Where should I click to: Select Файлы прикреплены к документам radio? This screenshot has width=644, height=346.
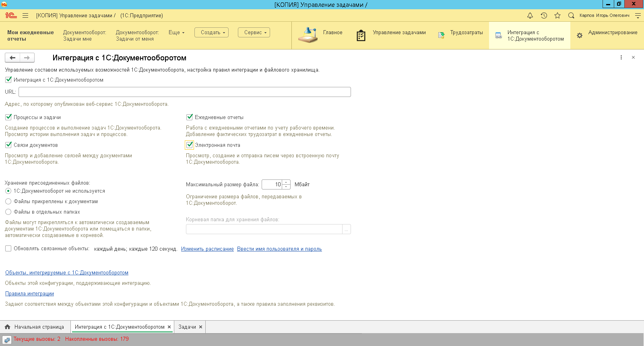click(8, 202)
